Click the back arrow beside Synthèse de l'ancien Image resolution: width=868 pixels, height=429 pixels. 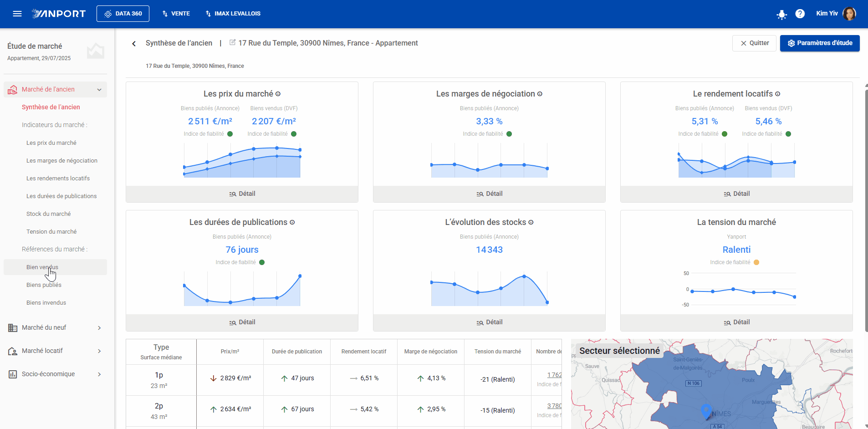134,44
